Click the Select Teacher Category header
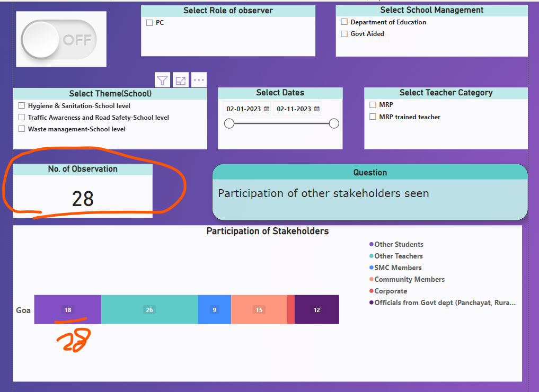Viewport: 539px width, 392px height. point(446,93)
